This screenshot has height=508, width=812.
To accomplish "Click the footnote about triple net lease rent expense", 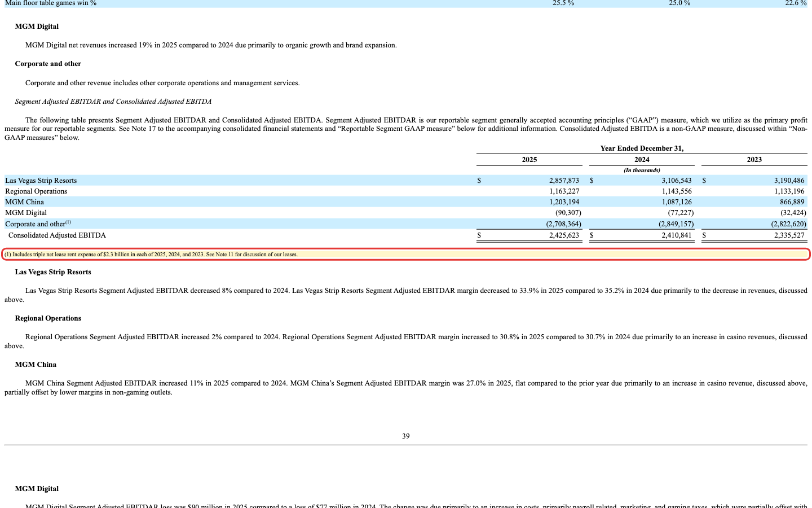I will (151, 255).
